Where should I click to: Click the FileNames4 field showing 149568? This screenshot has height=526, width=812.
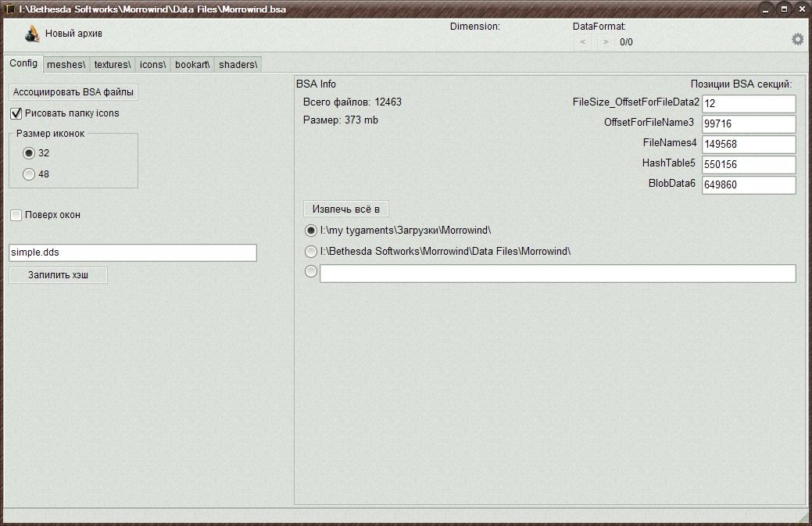pyautogui.click(x=749, y=144)
